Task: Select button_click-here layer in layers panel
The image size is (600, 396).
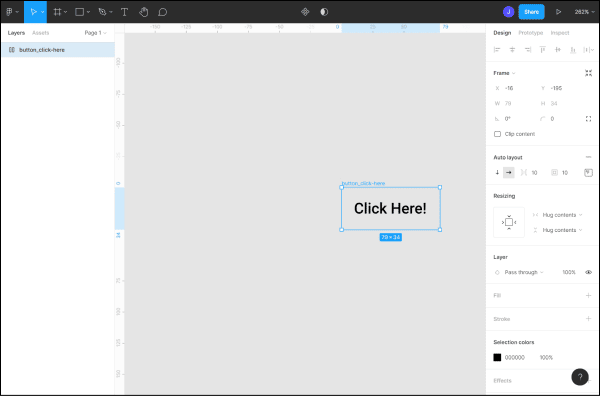Action: coord(58,50)
